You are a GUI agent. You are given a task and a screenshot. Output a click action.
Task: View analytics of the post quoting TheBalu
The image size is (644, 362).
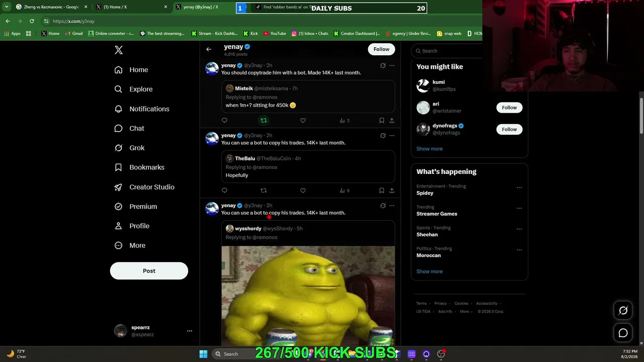pos(345,191)
